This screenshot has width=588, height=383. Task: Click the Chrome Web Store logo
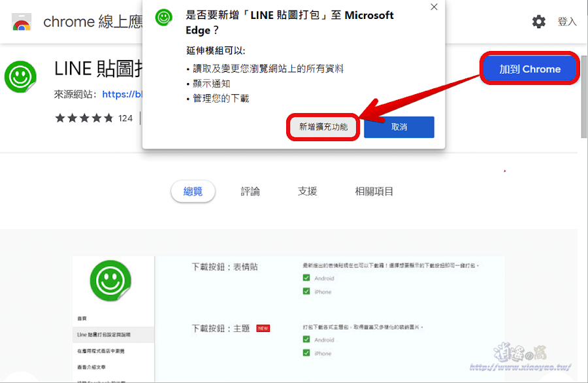click(22, 22)
